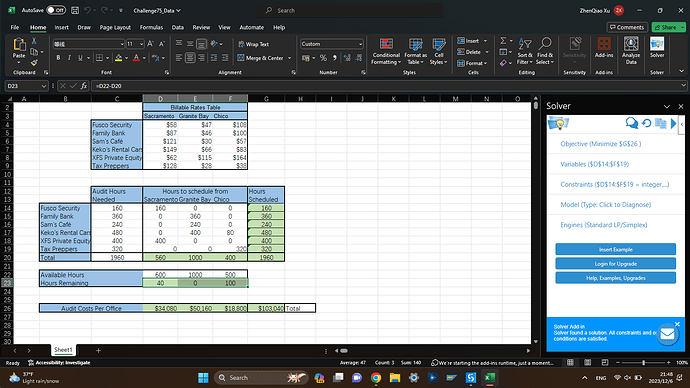Toggle center horizontal alignment

[x=190, y=58]
